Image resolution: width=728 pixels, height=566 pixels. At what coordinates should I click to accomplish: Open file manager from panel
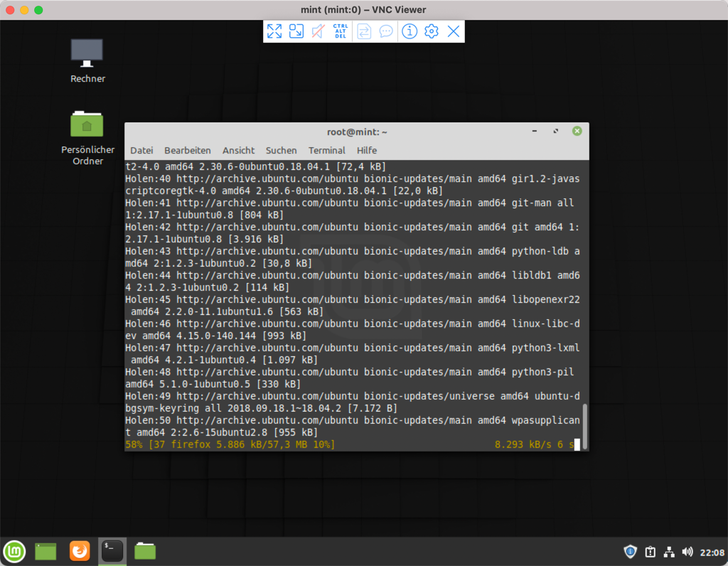[145, 551]
